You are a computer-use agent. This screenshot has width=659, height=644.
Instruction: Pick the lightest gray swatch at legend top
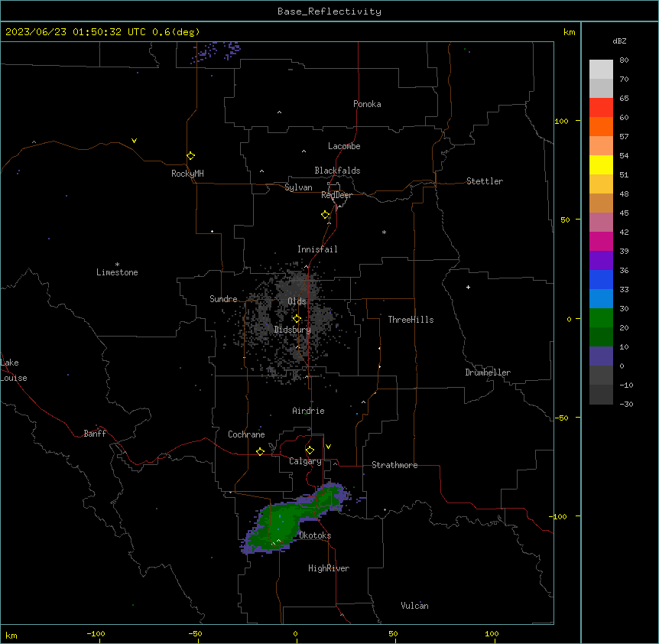click(x=601, y=70)
